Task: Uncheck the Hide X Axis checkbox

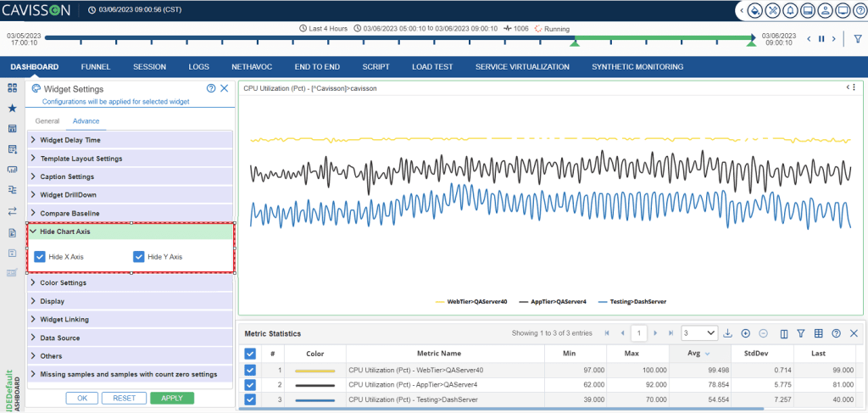Action: (x=39, y=257)
